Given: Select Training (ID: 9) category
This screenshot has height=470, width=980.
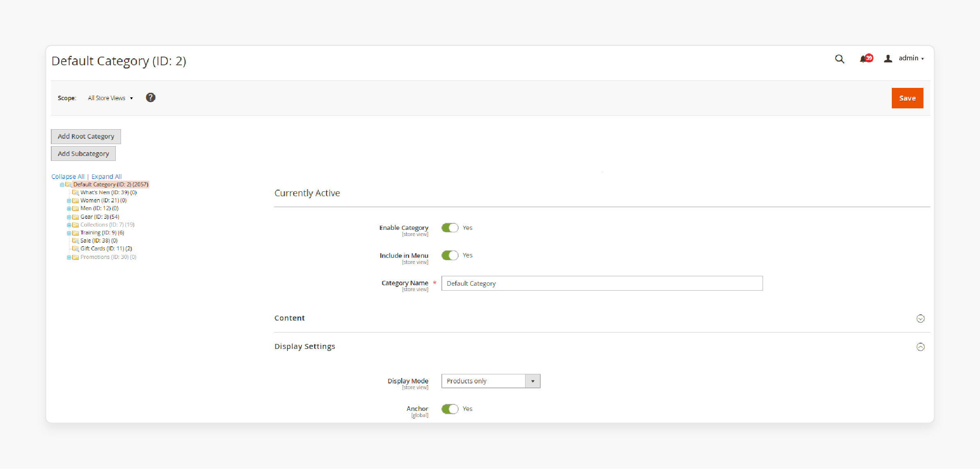Looking at the screenshot, I should pos(103,233).
